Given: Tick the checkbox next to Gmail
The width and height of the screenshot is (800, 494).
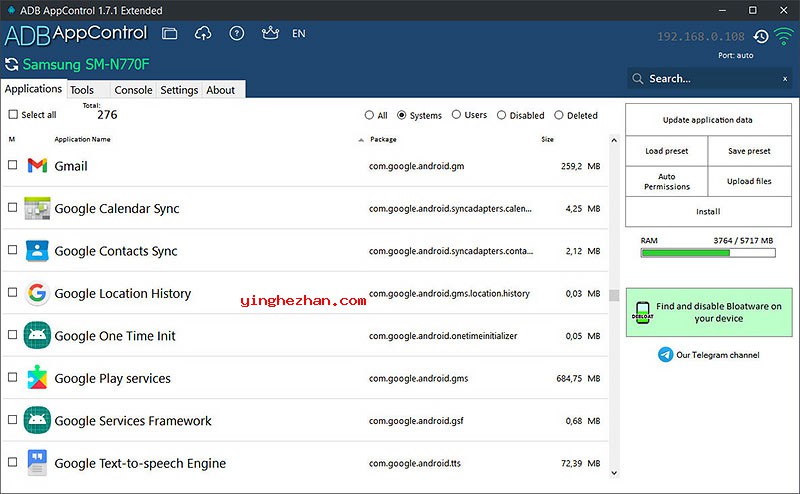Looking at the screenshot, I should tap(13, 166).
